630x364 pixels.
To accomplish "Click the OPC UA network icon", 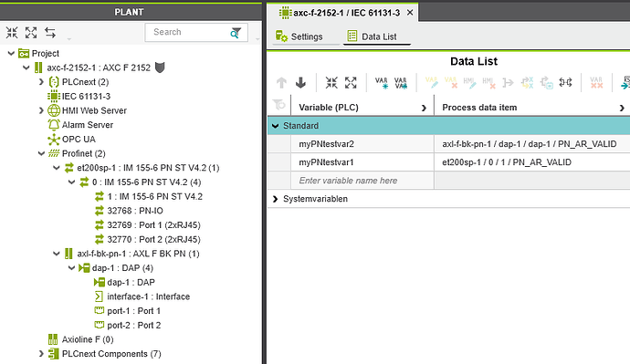I will tap(54, 140).
